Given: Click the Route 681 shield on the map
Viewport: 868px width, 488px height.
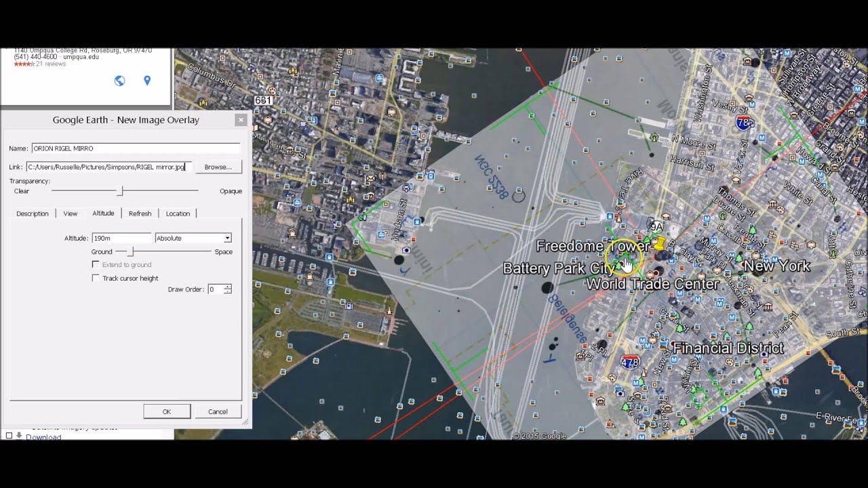Looking at the screenshot, I should (264, 100).
